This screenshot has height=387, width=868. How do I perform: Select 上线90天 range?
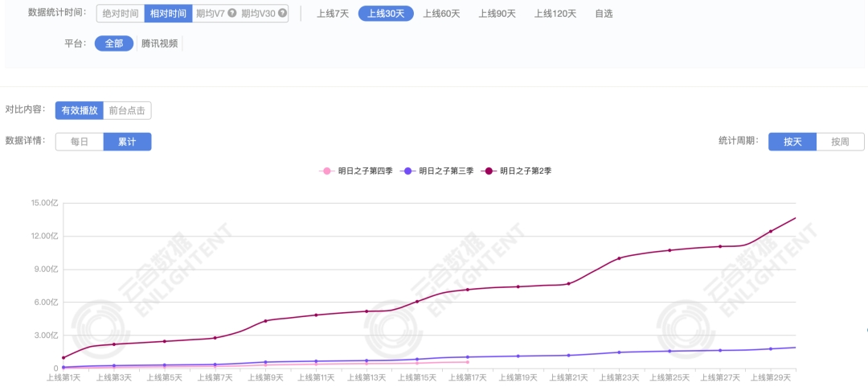[x=497, y=14]
